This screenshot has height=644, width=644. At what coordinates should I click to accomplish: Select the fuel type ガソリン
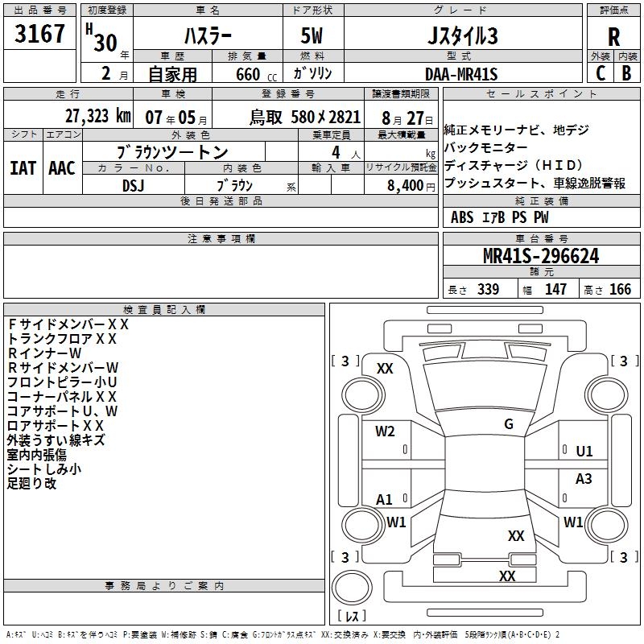[313, 73]
